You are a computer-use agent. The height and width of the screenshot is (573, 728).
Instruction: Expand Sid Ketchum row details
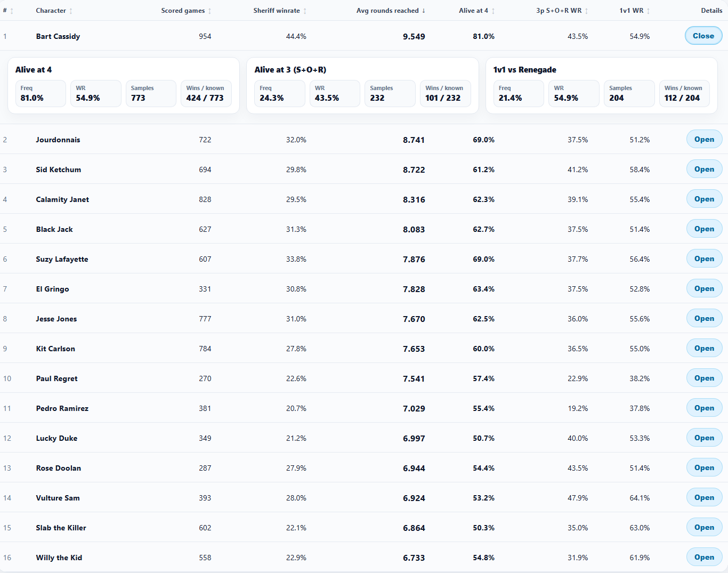click(x=704, y=169)
